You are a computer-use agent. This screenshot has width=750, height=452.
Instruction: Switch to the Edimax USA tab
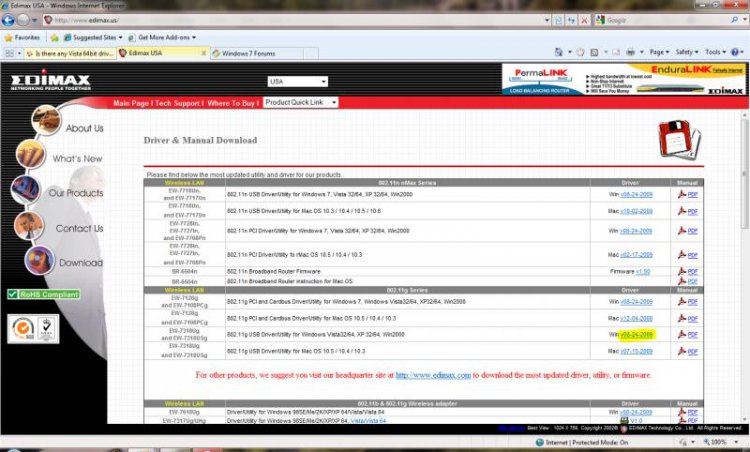[x=163, y=53]
